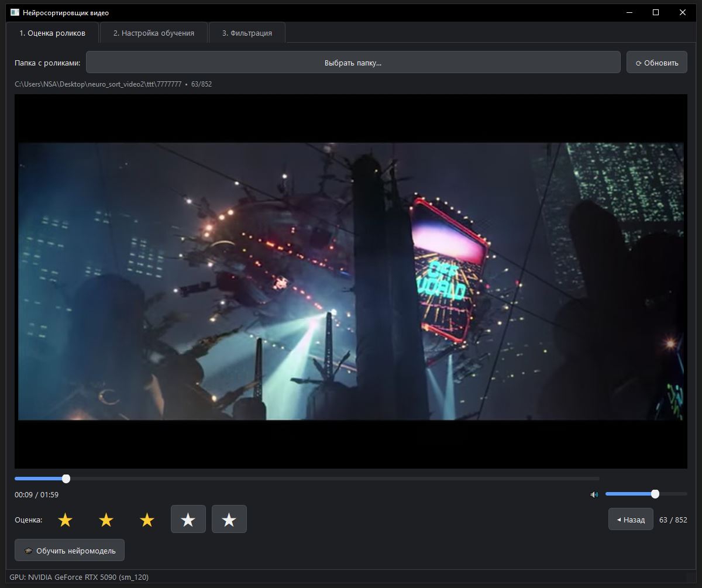Screen dimensions: 702x588
Task: Rate the clip one star
Action: coord(65,520)
